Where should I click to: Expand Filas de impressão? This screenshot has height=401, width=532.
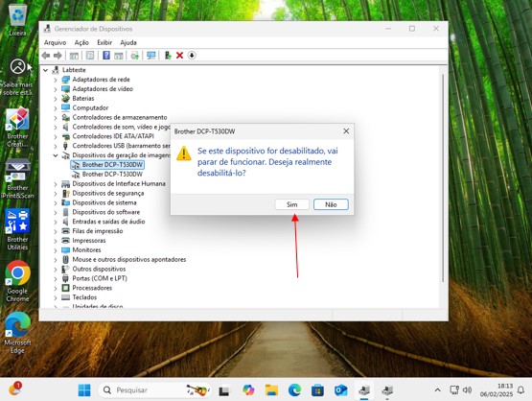(56, 231)
